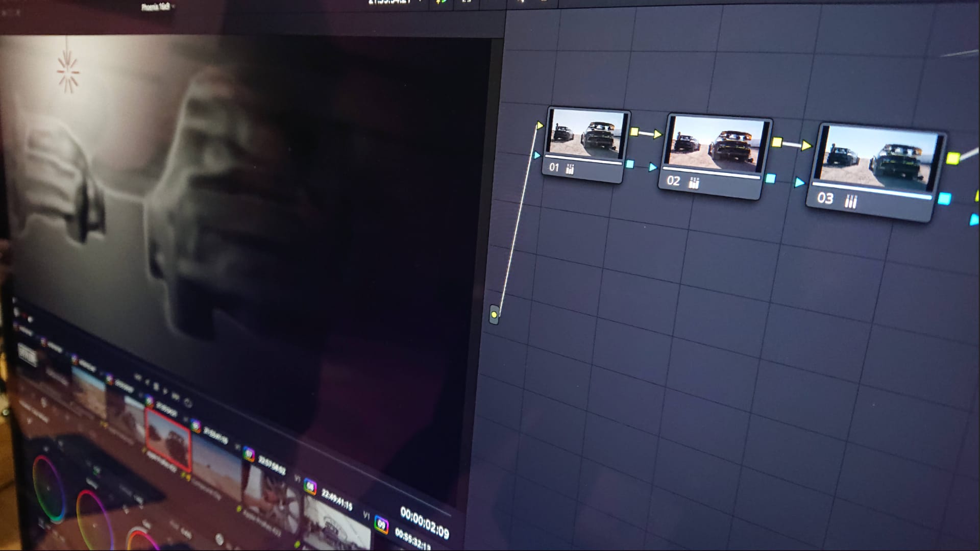Click the blue key input triangle of node 02
This screenshot has height=551, width=980.
tap(653, 167)
